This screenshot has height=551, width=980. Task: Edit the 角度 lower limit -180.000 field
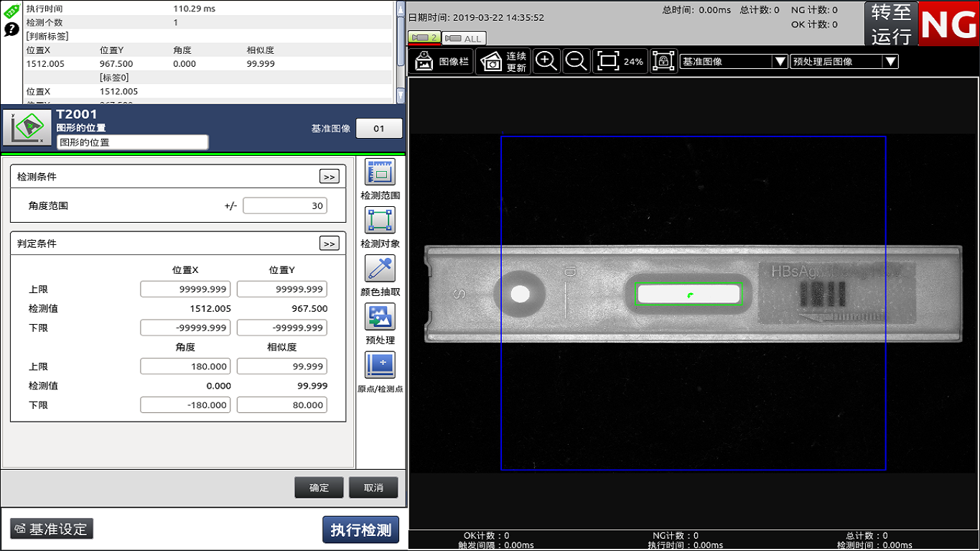click(x=186, y=405)
